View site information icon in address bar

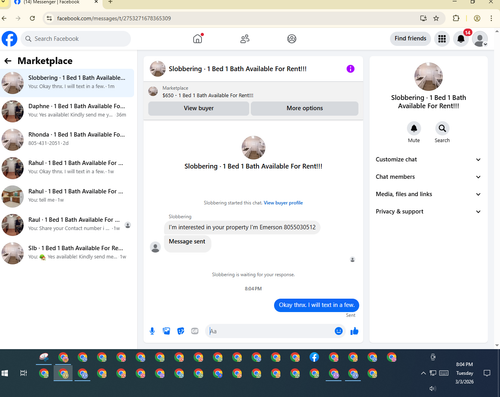[49, 18]
